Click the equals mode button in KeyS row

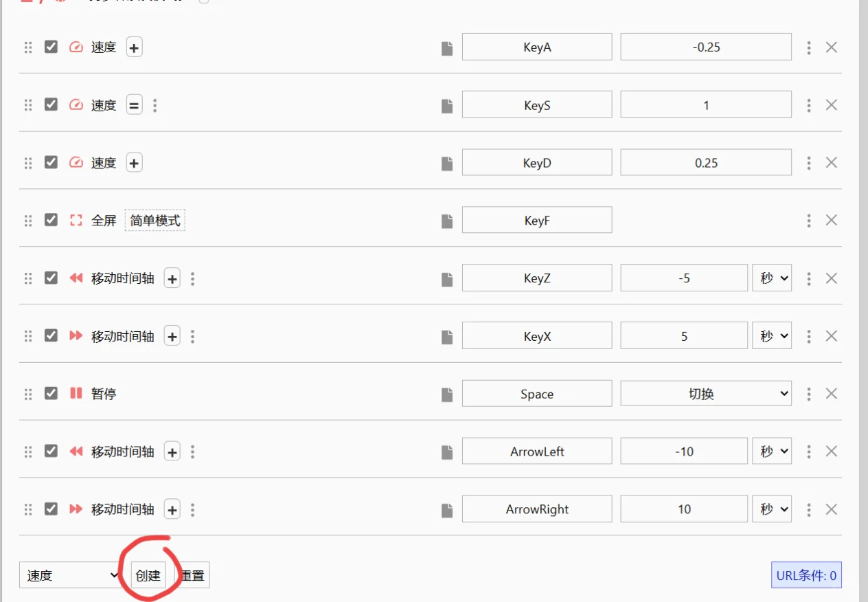click(135, 105)
